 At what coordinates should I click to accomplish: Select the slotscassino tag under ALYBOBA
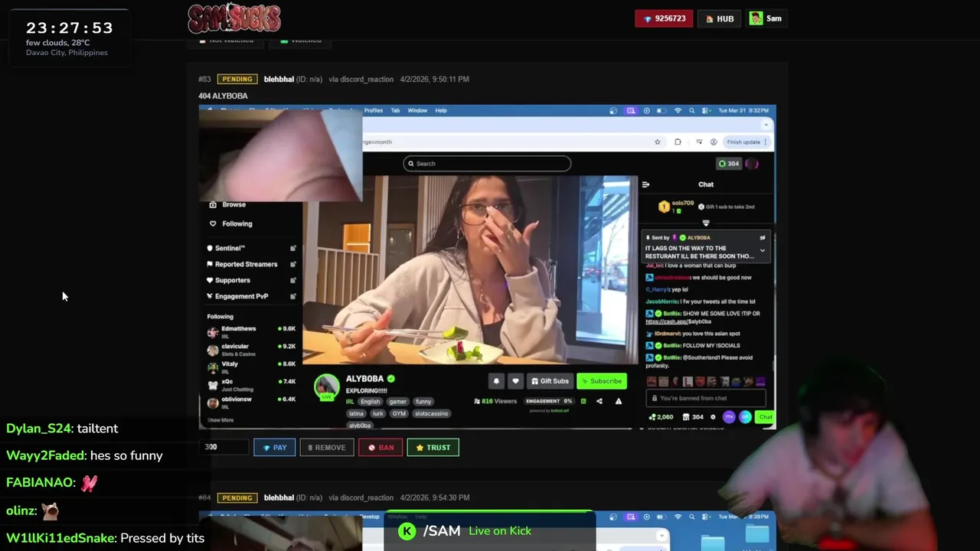click(432, 413)
